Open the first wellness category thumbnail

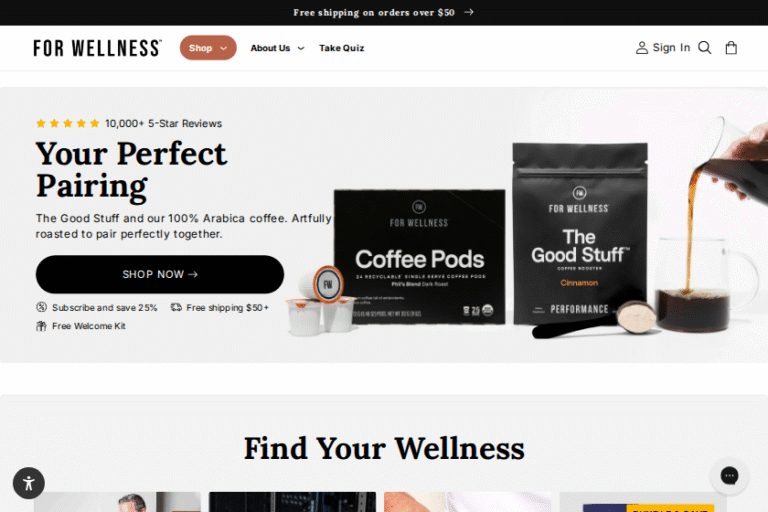(x=117, y=502)
